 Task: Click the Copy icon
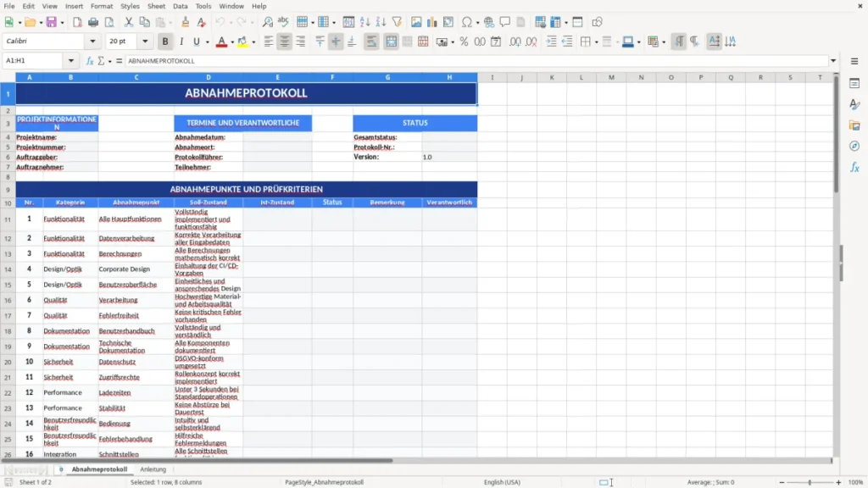click(x=144, y=22)
